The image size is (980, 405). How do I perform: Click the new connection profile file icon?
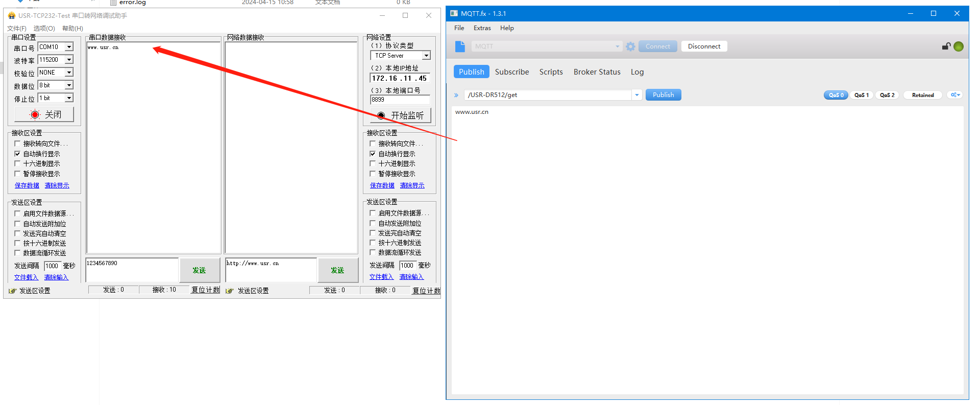click(x=460, y=46)
